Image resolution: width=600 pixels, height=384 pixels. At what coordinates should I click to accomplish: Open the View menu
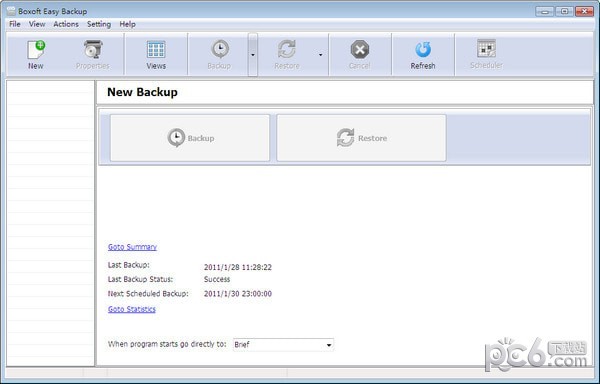click(37, 24)
